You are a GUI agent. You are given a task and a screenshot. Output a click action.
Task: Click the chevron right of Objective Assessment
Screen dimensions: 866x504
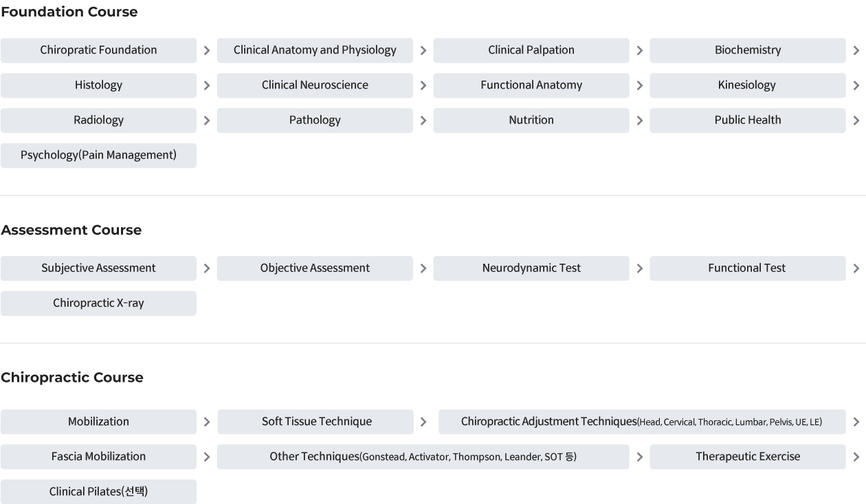423,268
